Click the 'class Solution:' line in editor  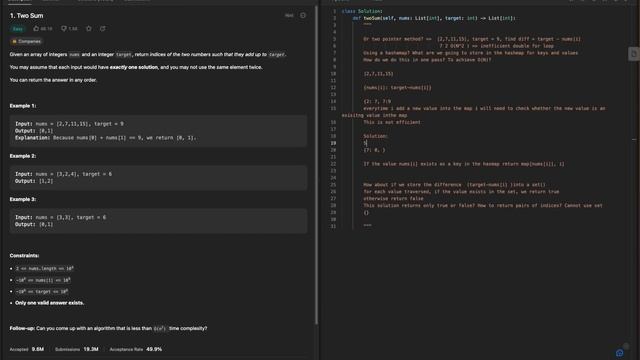pyautogui.click(x=362, y=11)
